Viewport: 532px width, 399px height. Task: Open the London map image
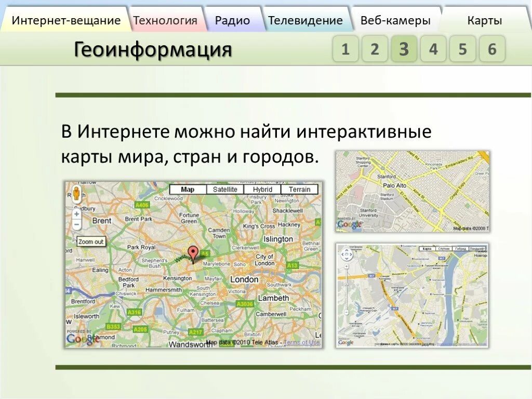[x=194, y=264]
